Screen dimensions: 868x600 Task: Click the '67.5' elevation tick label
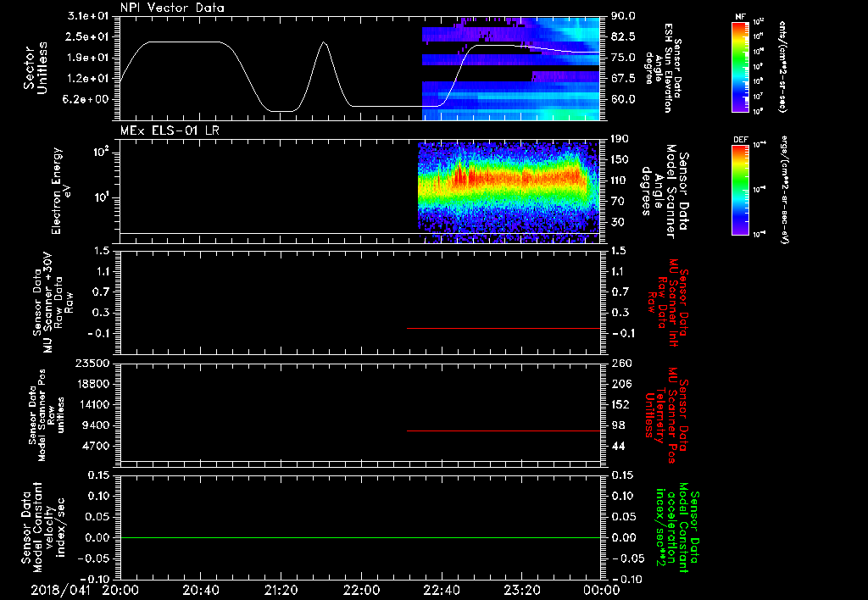pyautogui.click(x=623, y=79)
